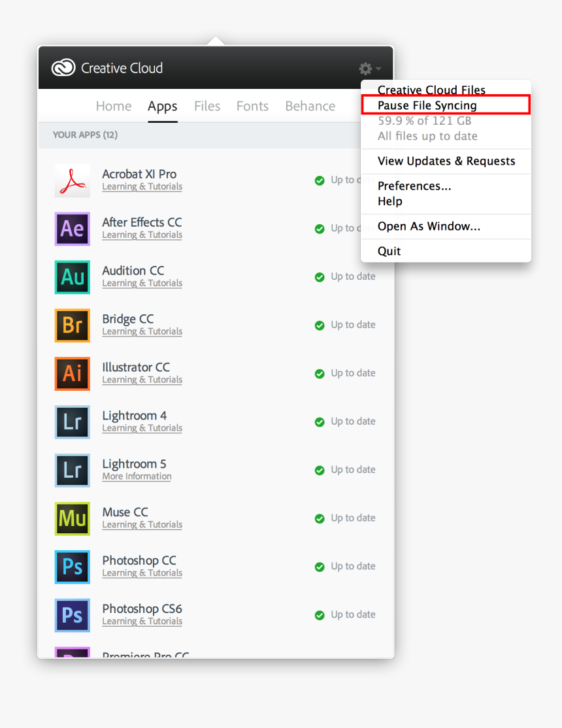Screen dimensions: 562x728
Task: Select the Apps tab
Action: 163,107
